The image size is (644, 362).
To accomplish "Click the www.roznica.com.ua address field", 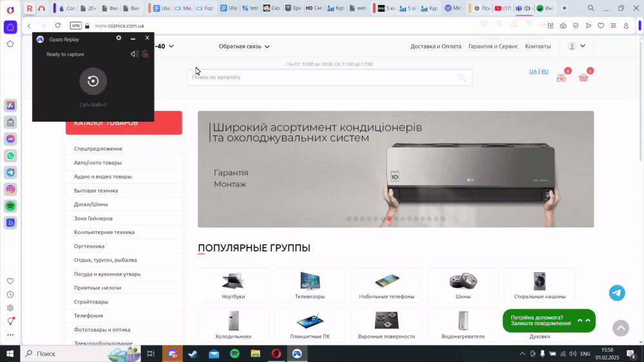I will (119, 26).
